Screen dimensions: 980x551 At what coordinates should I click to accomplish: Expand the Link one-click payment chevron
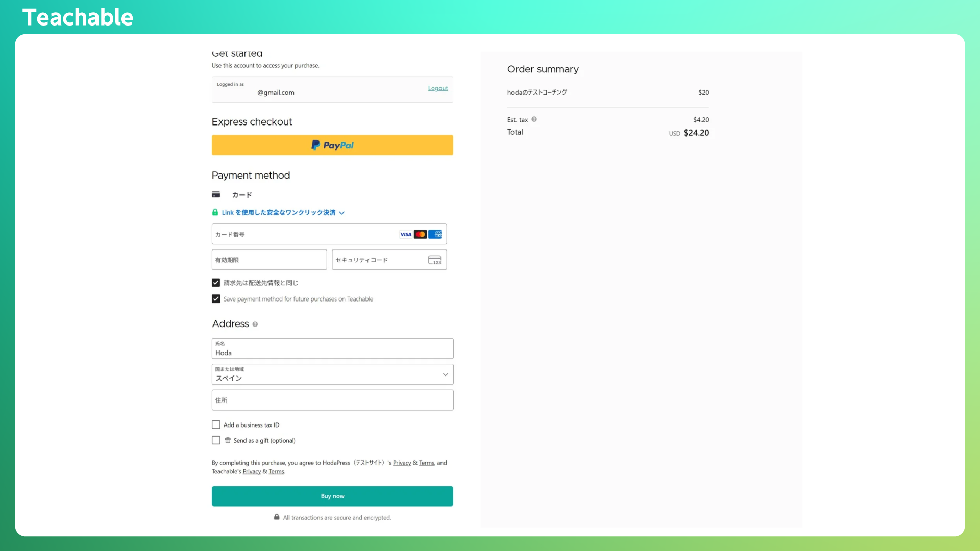342,213
